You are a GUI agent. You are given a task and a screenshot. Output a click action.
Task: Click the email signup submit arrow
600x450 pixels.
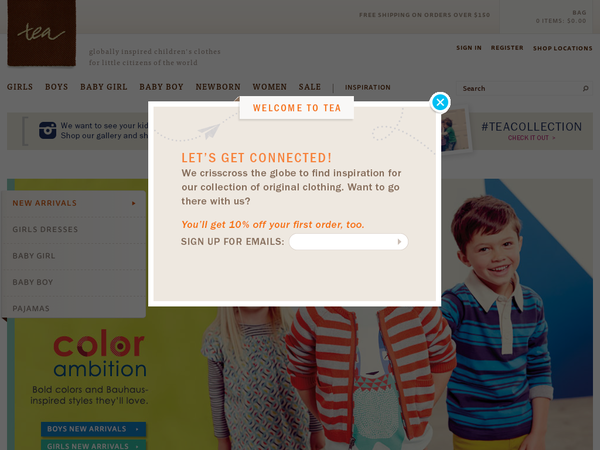399,242
